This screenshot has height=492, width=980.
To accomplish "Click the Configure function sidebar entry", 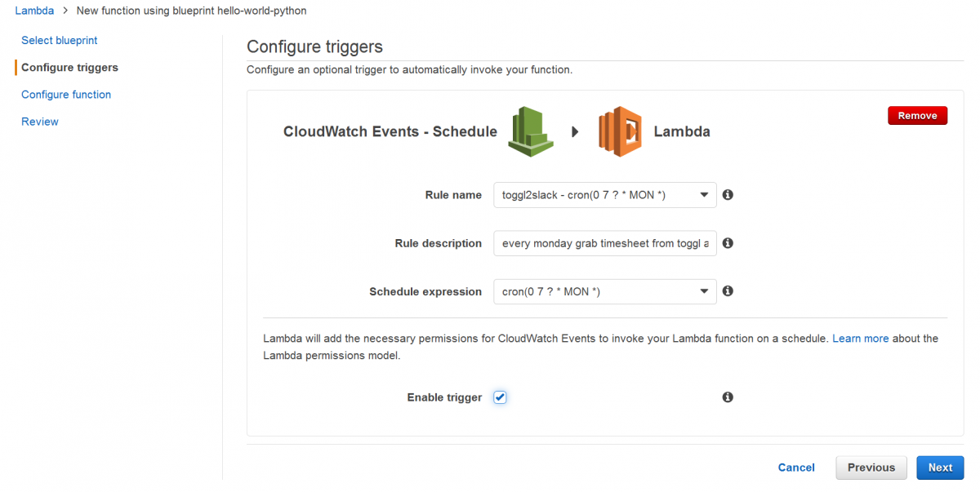I will (x=65, y=94).
